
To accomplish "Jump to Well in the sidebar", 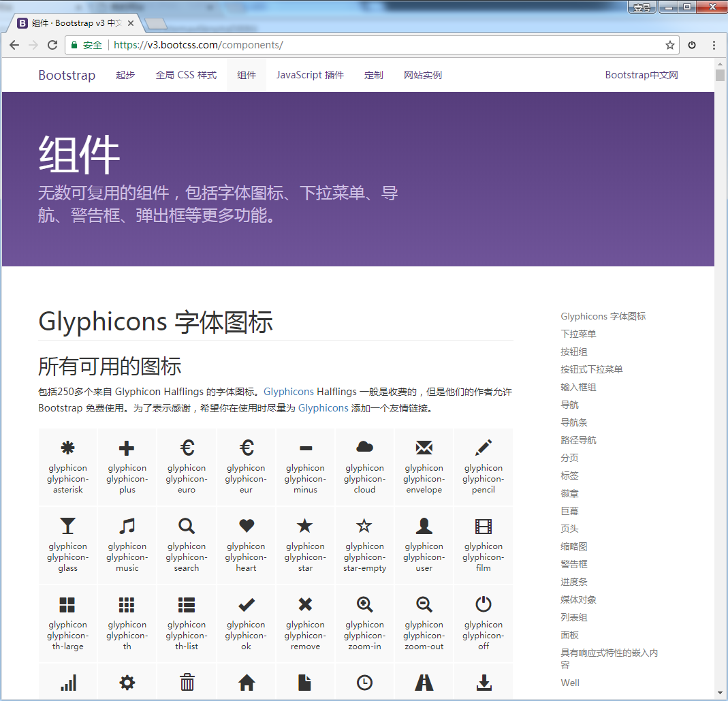I will tap(570, 683).
